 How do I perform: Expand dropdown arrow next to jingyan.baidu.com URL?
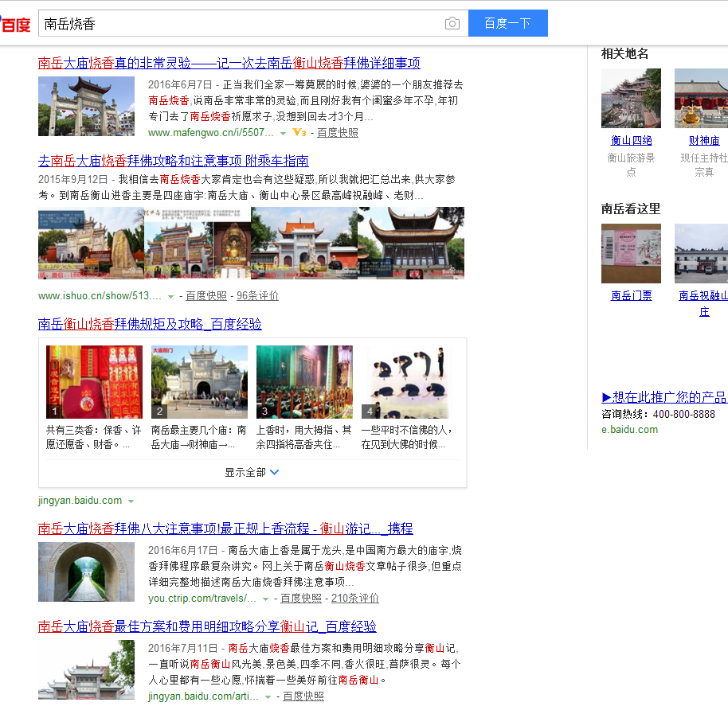(131, 501)
